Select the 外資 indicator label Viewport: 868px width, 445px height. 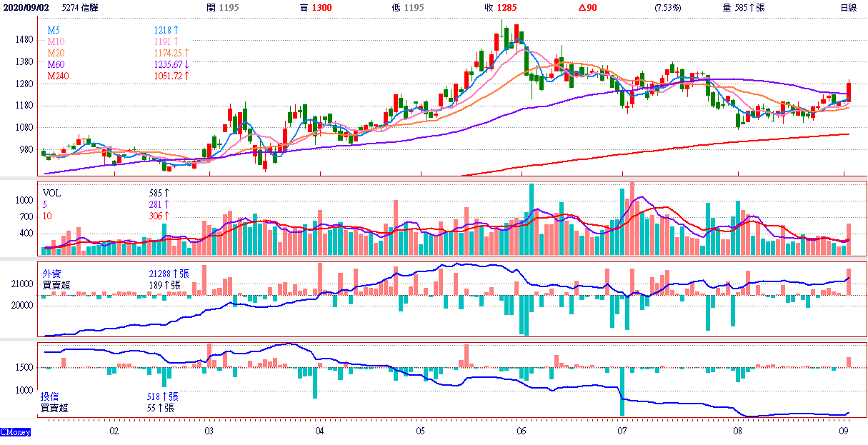click(x=51, y=274)
